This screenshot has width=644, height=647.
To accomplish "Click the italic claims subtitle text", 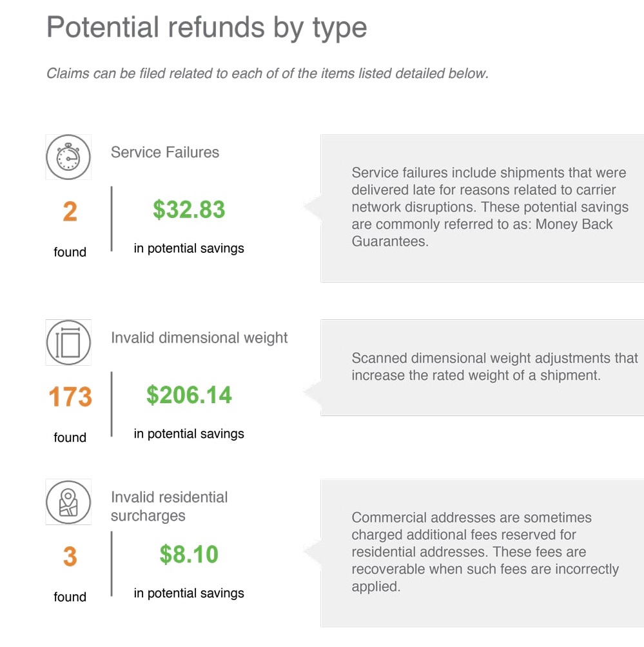I will point(267,74).
